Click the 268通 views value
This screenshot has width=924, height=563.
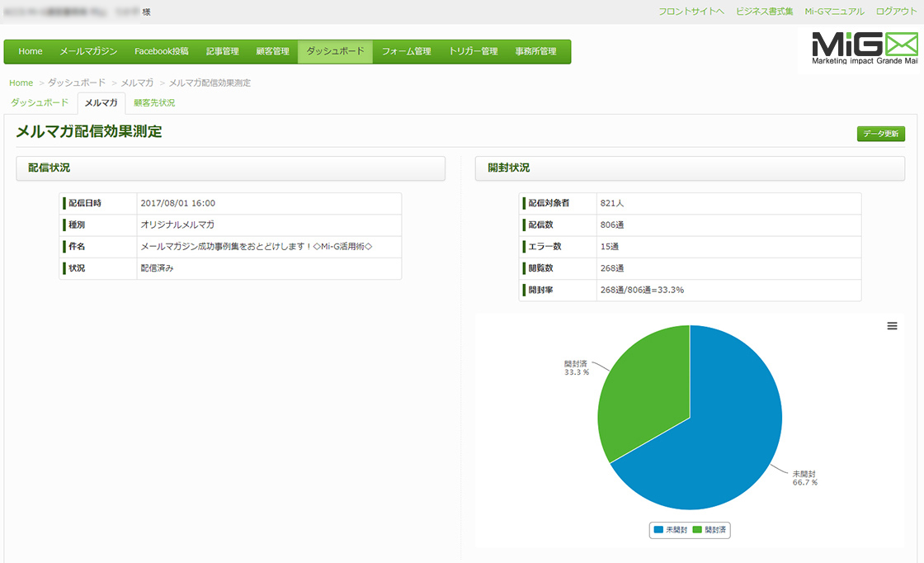click(x=611, y=268)
